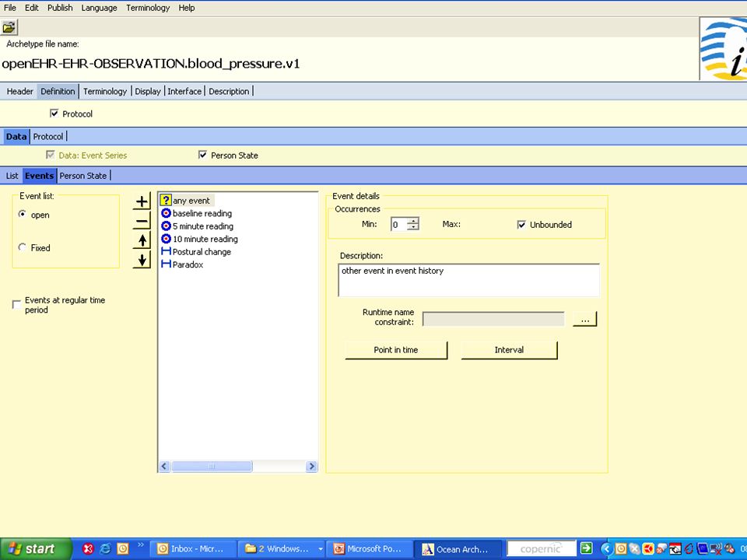Open Inbox - Microsoft taskbar button

[x=193, y=549]
